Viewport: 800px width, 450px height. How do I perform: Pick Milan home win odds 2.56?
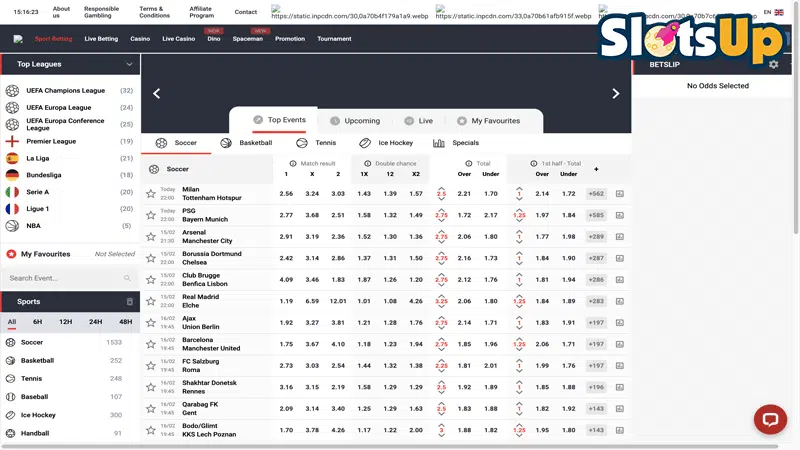point(286,194)
